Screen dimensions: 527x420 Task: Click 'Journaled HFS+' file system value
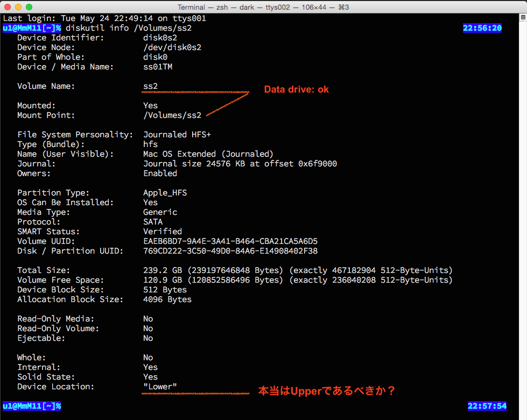(x=177, y=135)
